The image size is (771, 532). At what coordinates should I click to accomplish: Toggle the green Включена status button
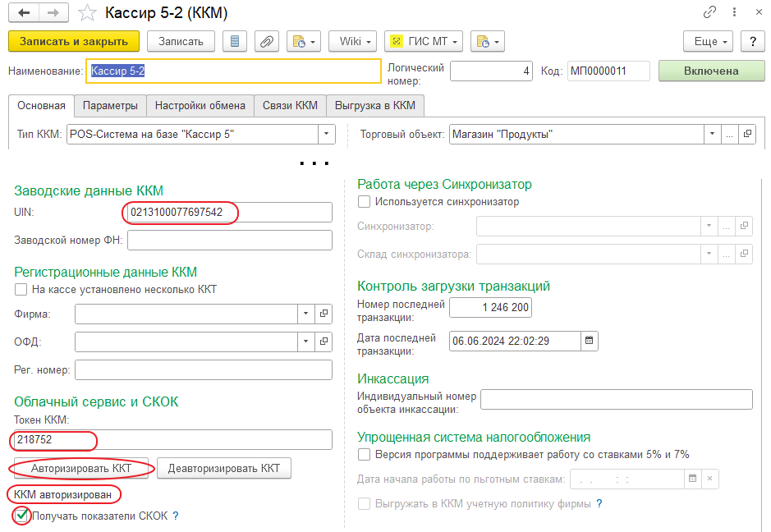click(711, 71)
